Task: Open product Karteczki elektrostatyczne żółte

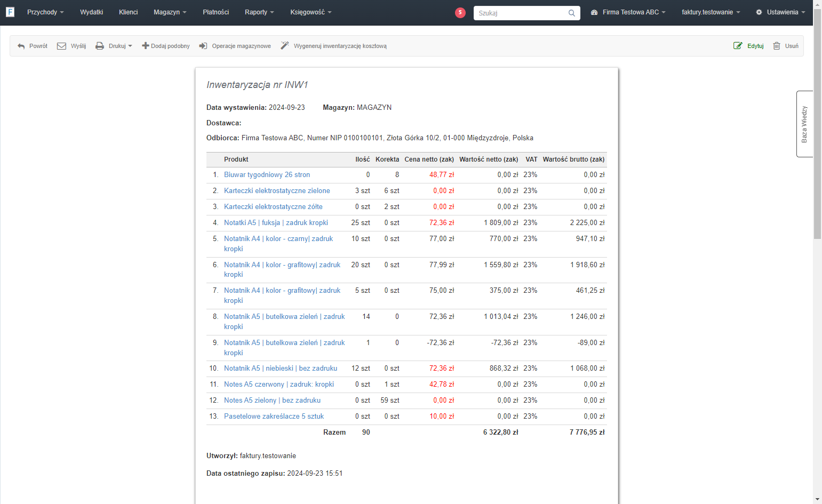Action: pos(273,206)
